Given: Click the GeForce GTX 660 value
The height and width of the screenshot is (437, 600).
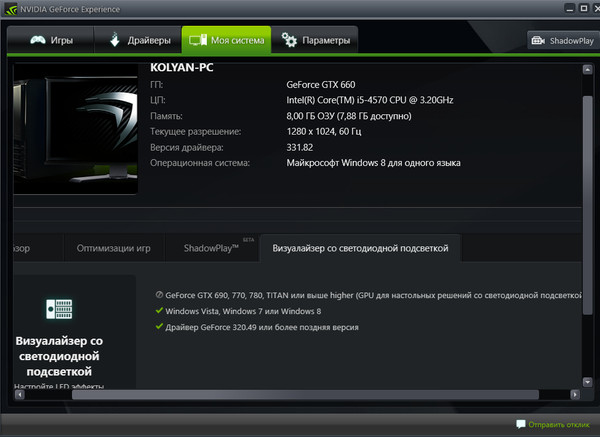Looking at the screenshot, I should tap(321, 85).
